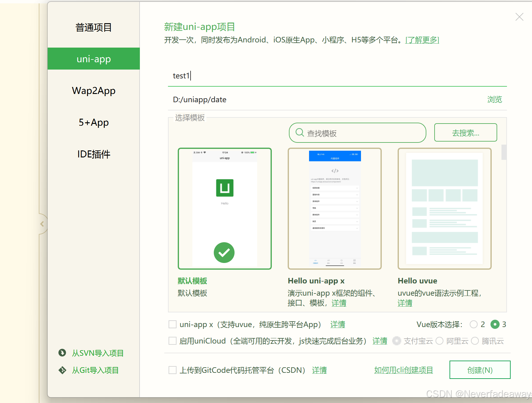Select the 阿里云 radio button

[x=439, y=341]
